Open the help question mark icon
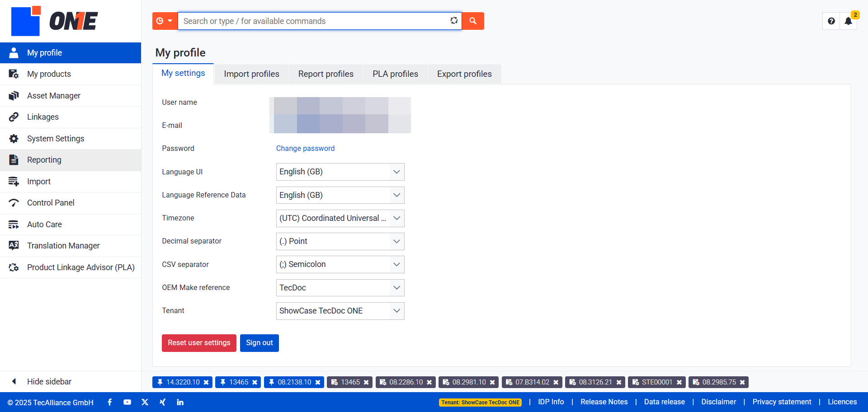The image size is (868, 412). 831,21
